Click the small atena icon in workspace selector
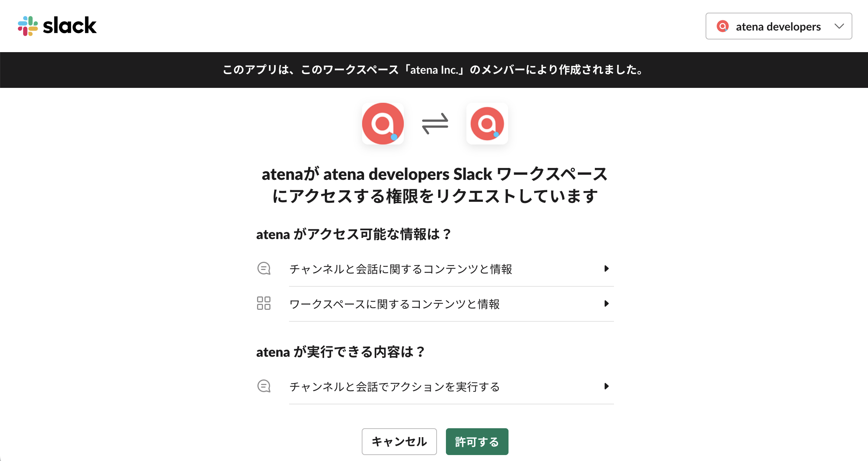Image resolution: width=868 pixels, height=461 pixels. (722, 26)
